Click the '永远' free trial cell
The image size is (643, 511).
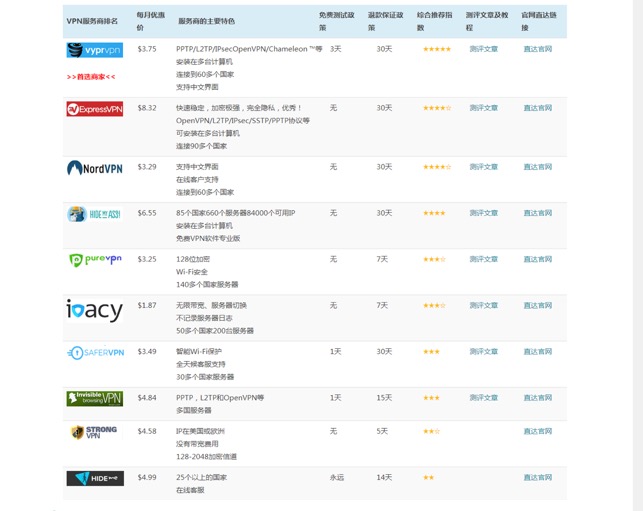pyautogui.click(x=337, y=477)
